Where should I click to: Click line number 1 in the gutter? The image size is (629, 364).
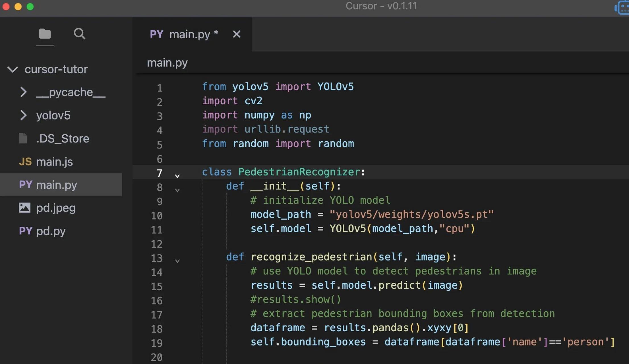coord(160,88)
